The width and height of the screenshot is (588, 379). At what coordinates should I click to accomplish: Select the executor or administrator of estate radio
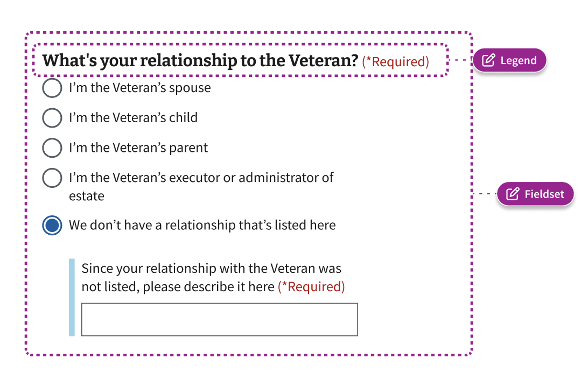52,178
